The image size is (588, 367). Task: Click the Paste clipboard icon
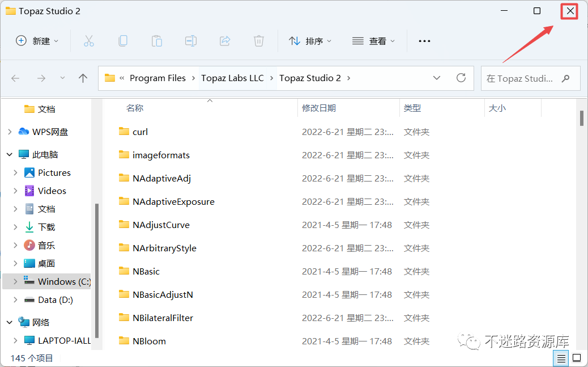(x=157, y=41)
